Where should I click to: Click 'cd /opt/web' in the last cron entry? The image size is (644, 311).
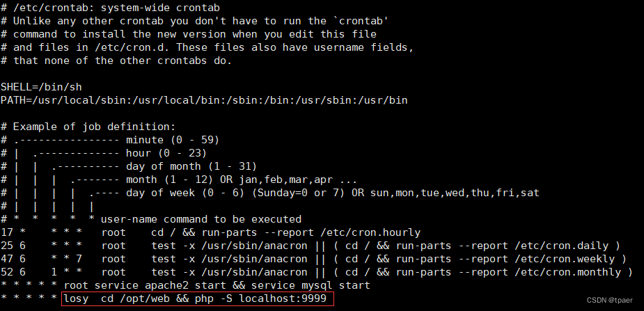(x=135, y=298)
